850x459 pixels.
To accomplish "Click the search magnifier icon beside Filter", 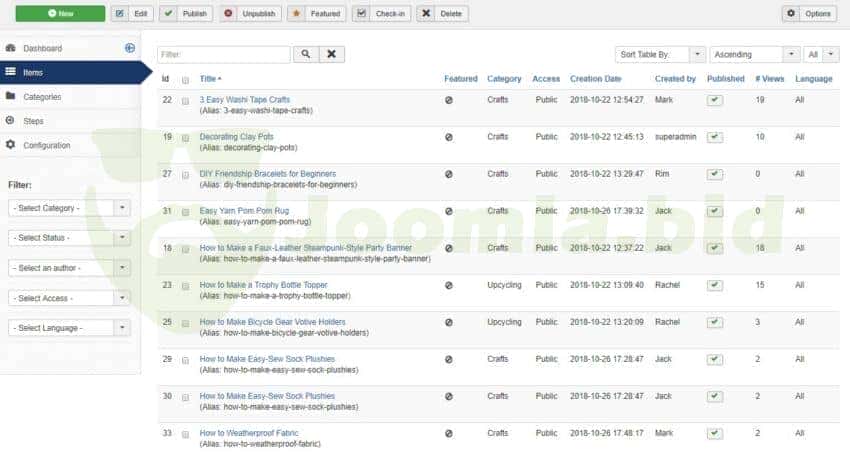I will click(x=306, y=54).
